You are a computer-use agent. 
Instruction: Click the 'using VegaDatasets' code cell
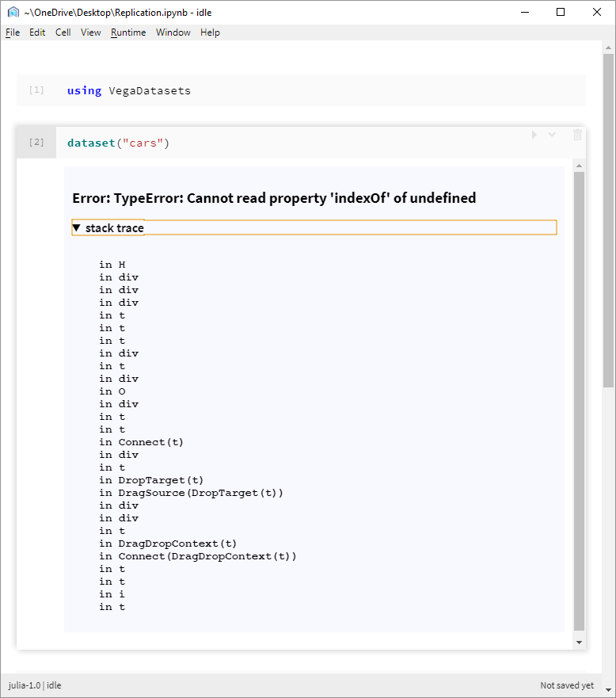tap(301, 90)
